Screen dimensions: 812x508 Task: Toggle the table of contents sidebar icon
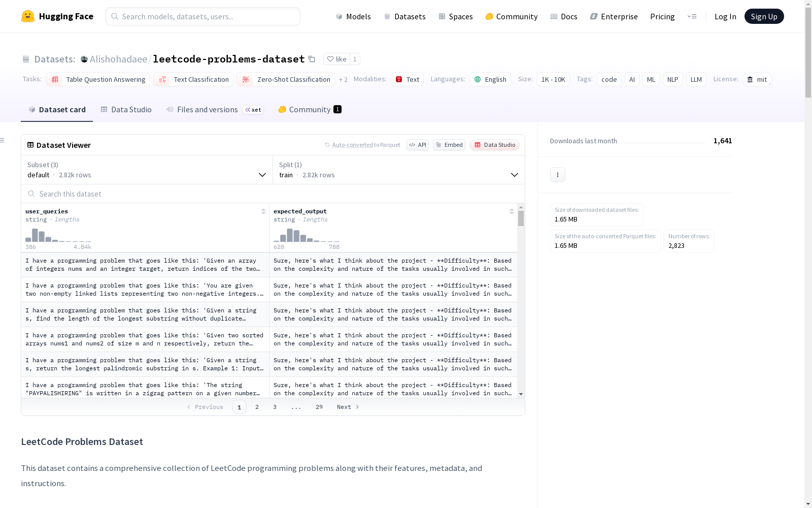point(3,140)
